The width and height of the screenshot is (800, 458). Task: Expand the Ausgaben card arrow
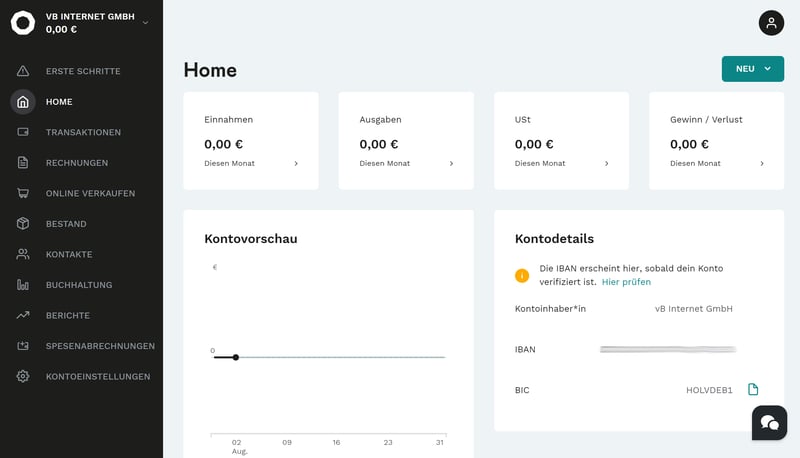[x=451, y=163]
